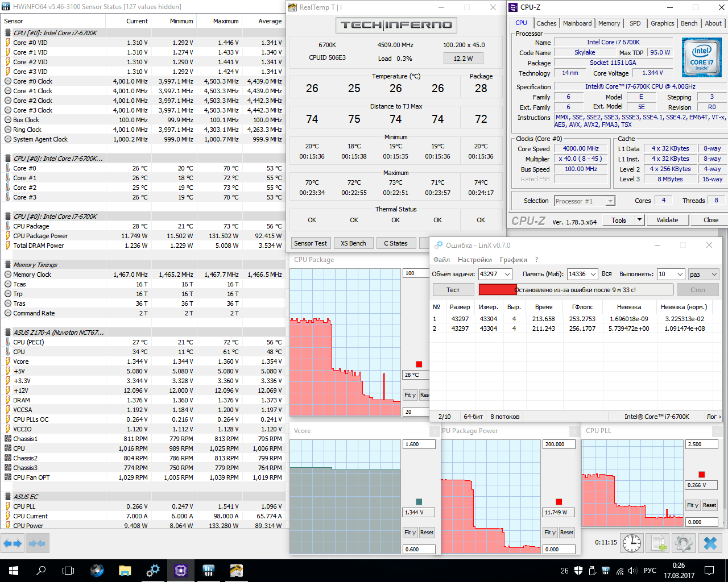Switch to the Mainboard tab in CPU-Z
The image size is (728, 582).
577,23
